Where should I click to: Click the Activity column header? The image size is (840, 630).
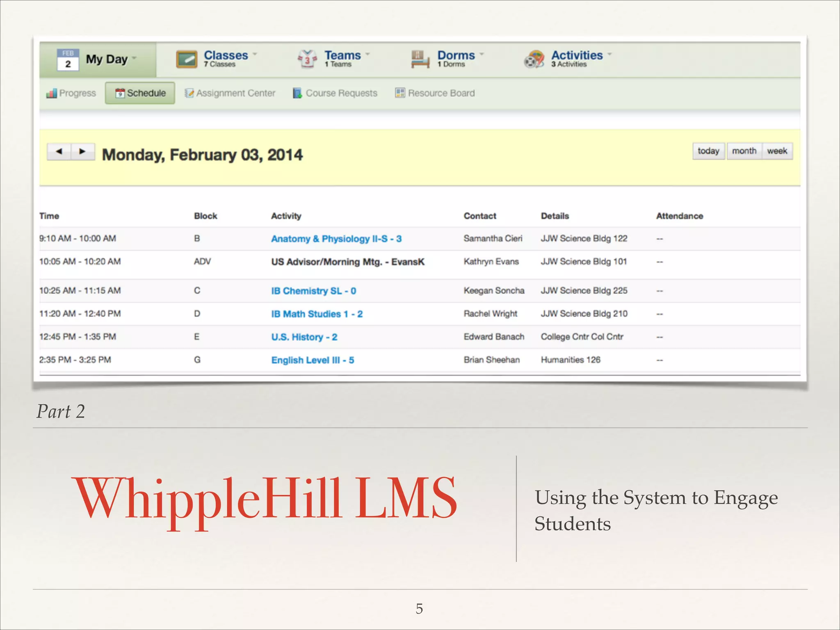[286, 216]
